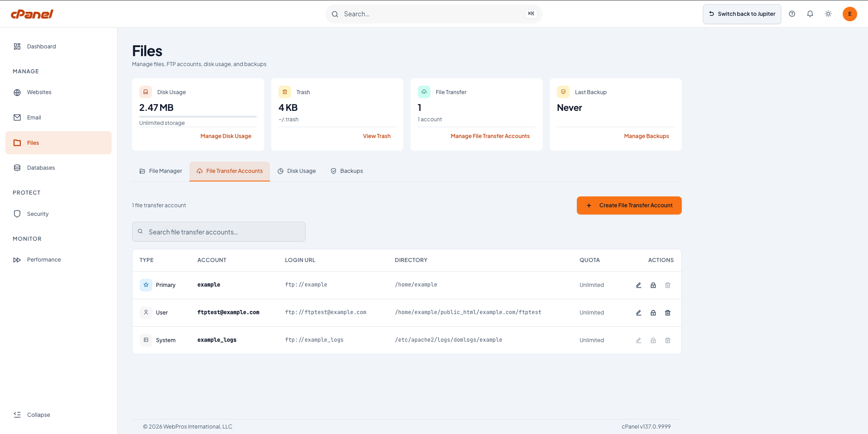
Task: Change password for example account
Action: [x=653, y=285]
